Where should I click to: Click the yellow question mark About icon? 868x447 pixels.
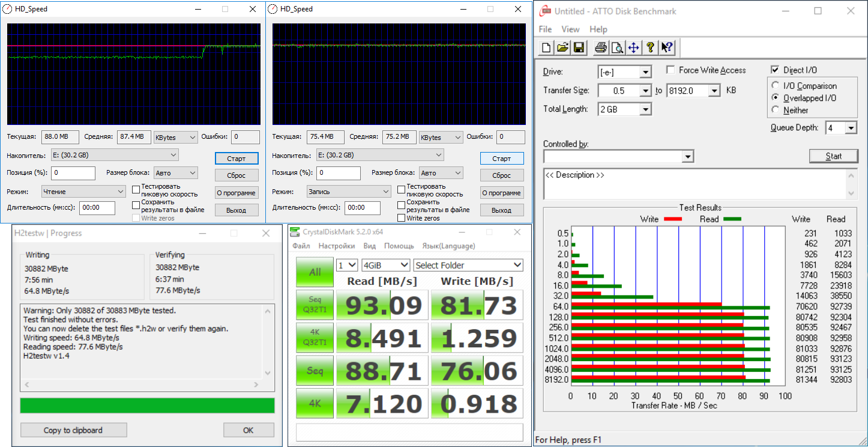[x=649, y=47]
